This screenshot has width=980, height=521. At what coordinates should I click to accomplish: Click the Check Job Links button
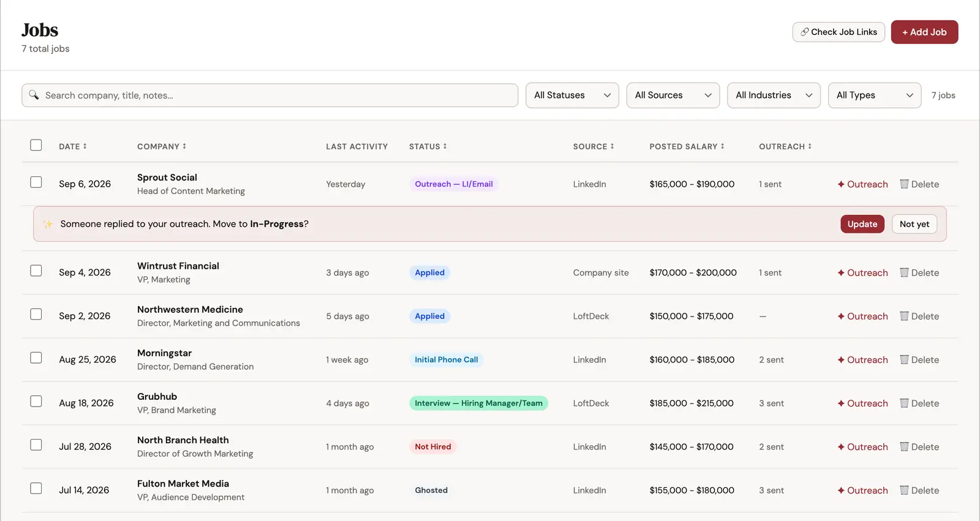coord(839,32)
